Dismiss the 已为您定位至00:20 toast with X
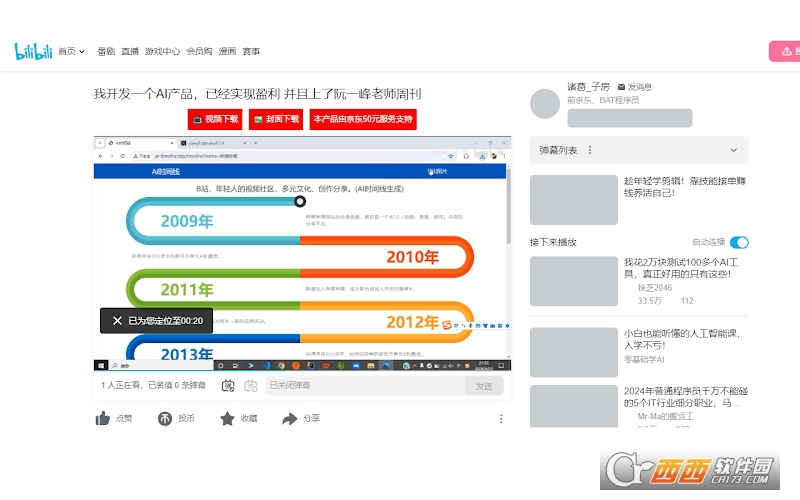 click(117, 320)
